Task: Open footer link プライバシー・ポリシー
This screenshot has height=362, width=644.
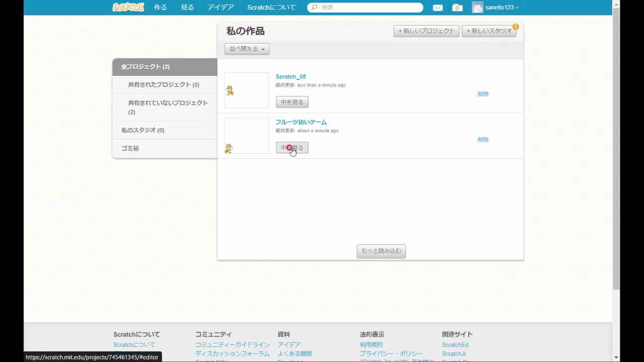Action: click(391, 354)
